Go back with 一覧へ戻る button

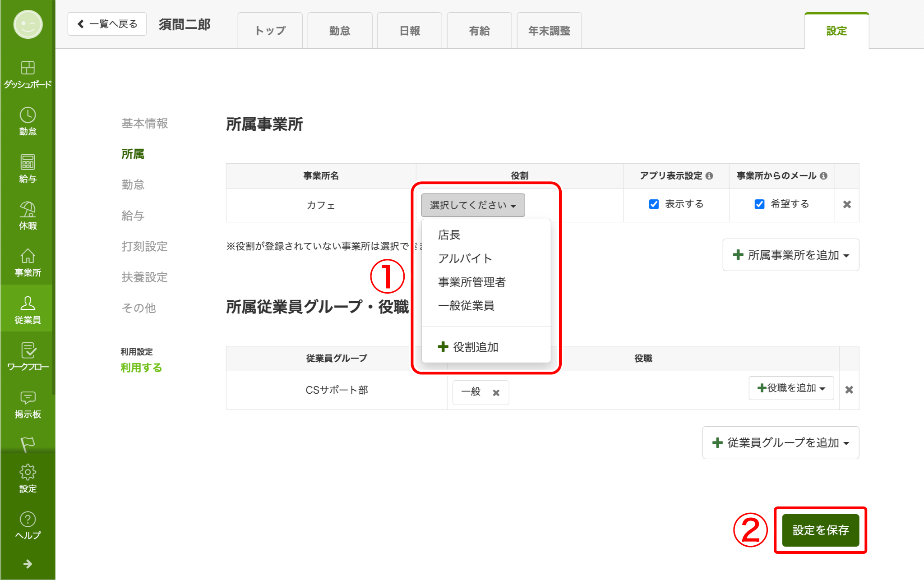pyautogui.click(x=107, y=24)
